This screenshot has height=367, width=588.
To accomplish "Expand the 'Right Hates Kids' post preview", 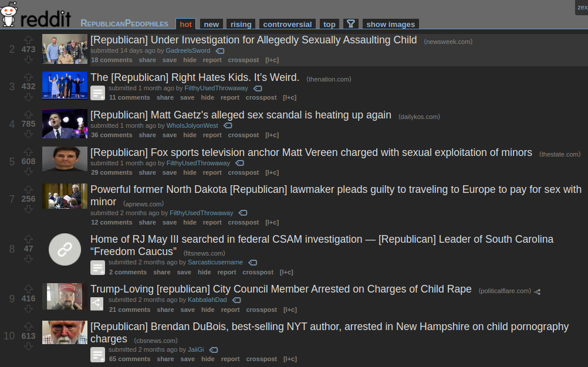I will 97,93.
